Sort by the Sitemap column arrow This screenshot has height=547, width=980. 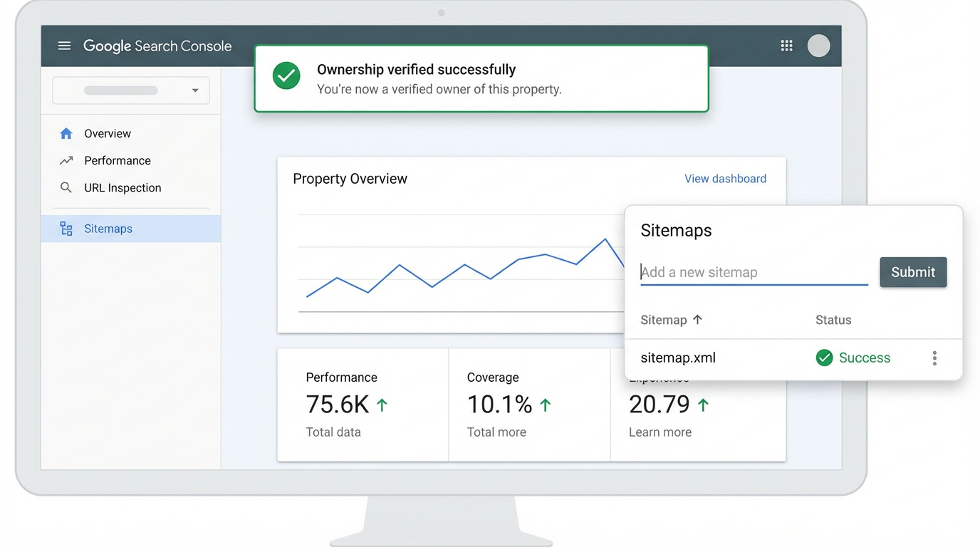tap(697, 319)
